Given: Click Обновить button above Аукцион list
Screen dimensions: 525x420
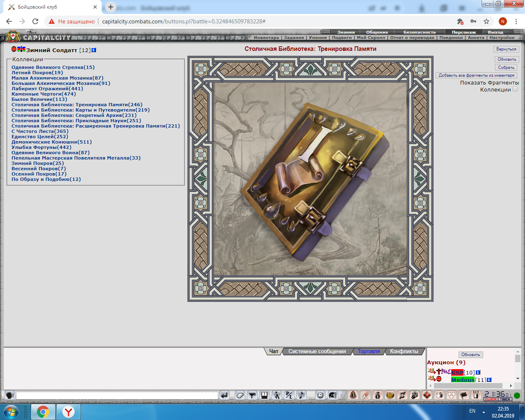Looking at the screenshot, I should tap(470, 355).
